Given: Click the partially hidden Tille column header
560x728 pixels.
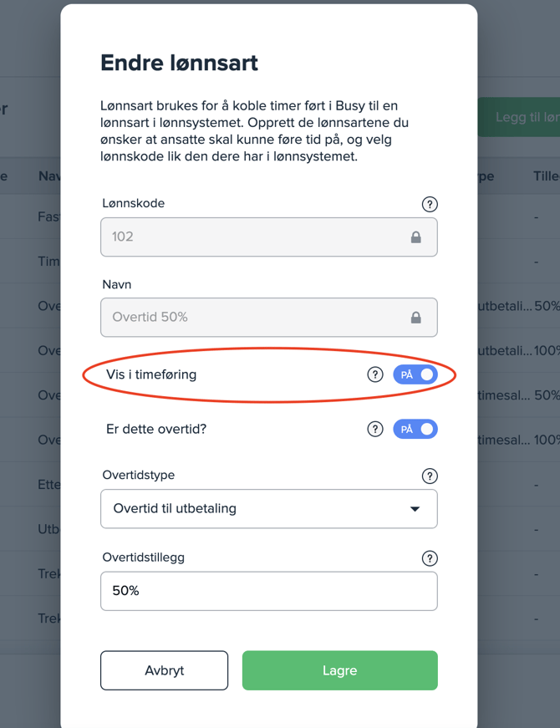Looking at the screenshot, I should pyautogui.click(x=546, y=176).
